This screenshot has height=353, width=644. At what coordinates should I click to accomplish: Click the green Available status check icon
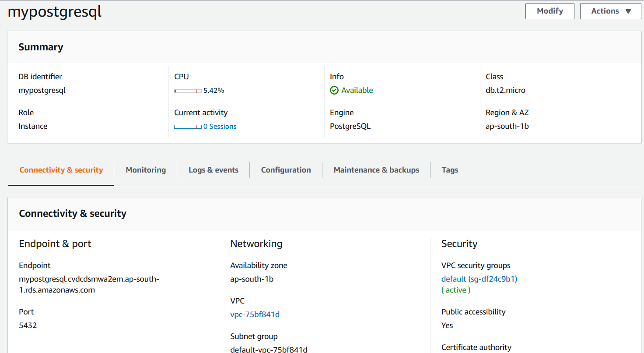tap(334, 90)
